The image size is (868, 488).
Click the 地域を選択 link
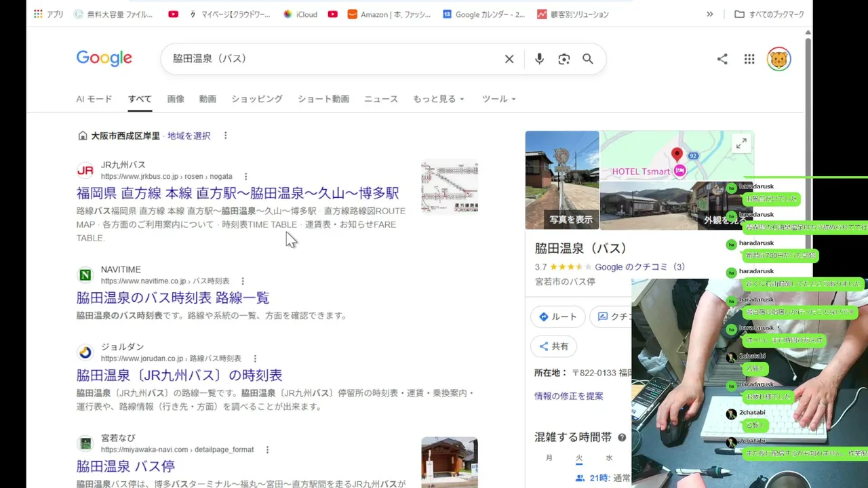click(x=189, y=136)
